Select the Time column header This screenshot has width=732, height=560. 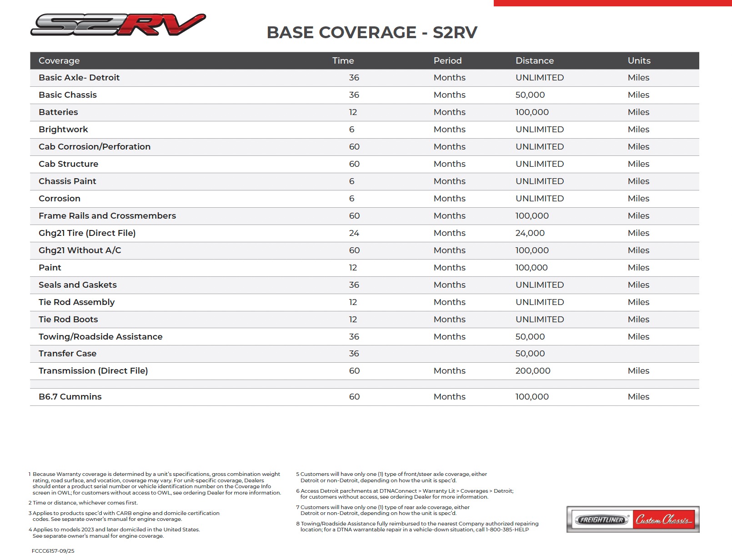pos(343,60)
